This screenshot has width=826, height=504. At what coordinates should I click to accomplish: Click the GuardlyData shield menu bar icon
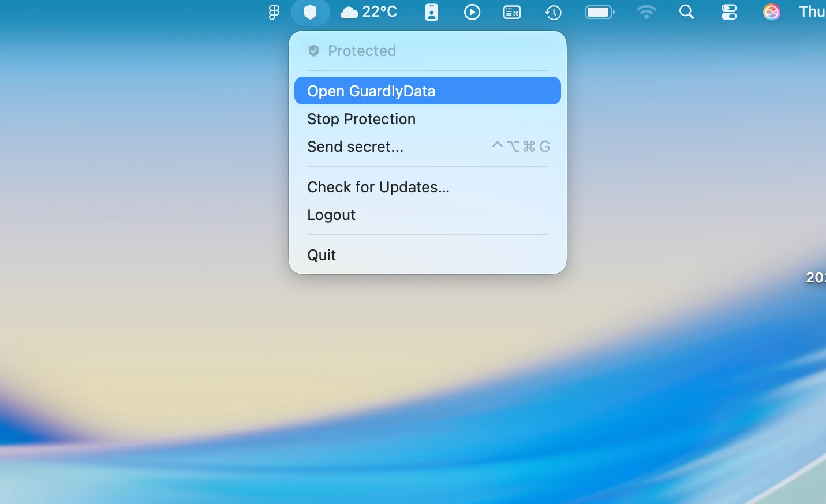[x=311, y=12]
